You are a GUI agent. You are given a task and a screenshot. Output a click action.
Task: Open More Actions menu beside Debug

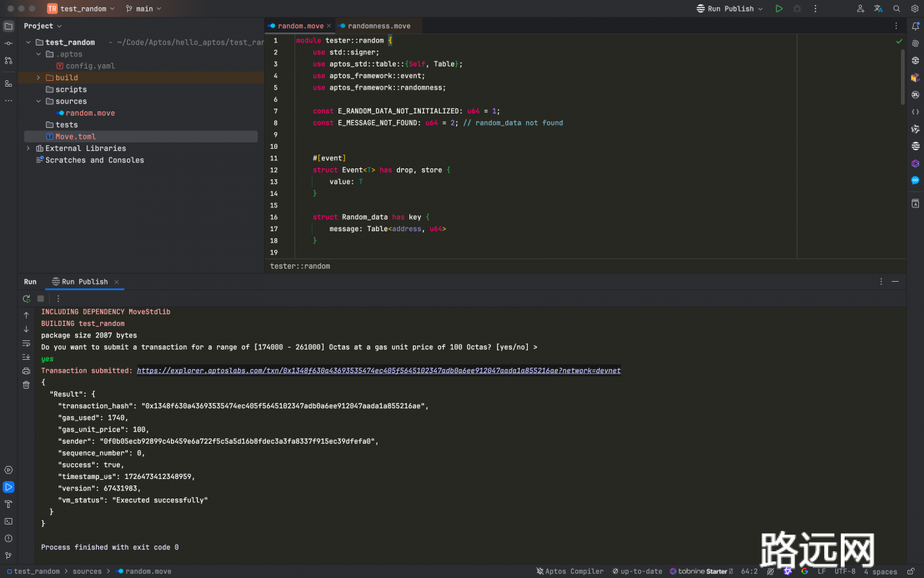816,9
